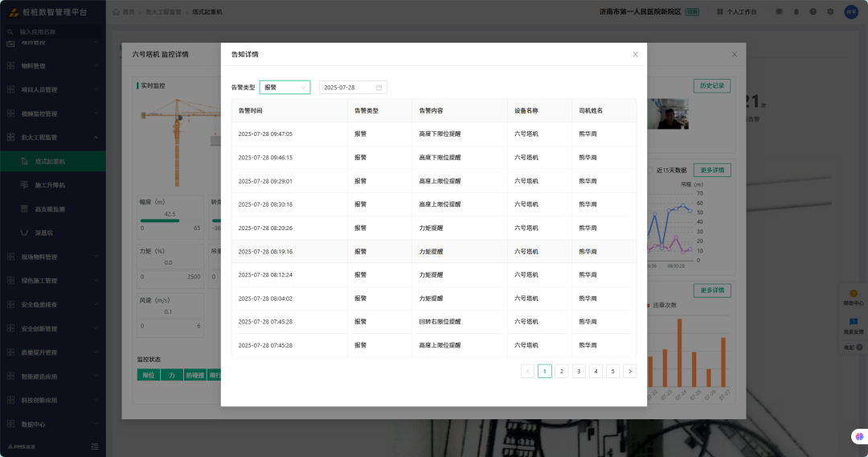Click the 个人工作台 link
Viewport: 868px width, 457px height.
(736, 11)
